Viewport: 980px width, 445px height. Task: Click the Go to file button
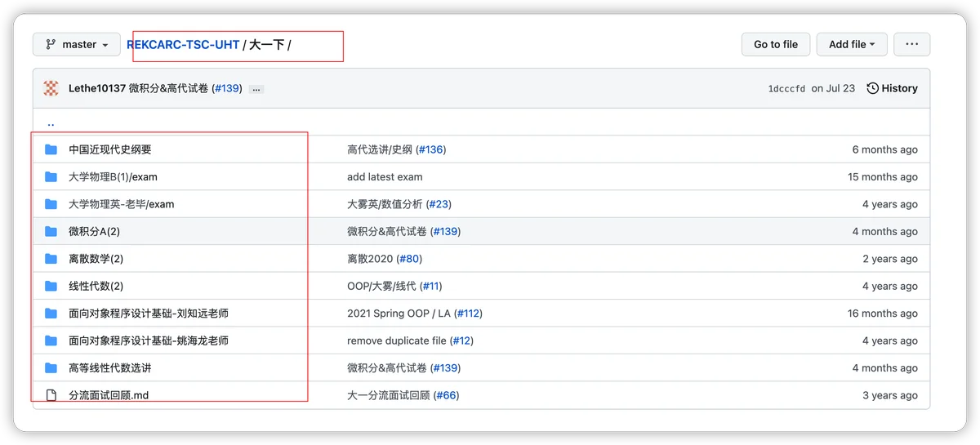775,44
